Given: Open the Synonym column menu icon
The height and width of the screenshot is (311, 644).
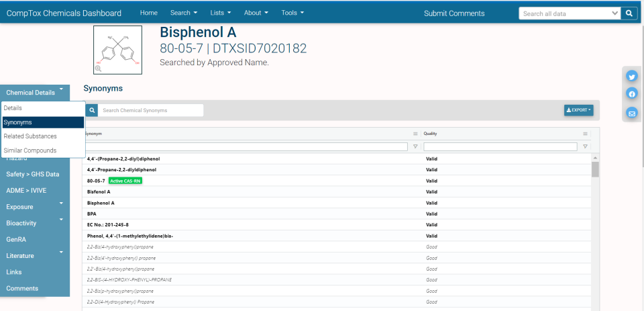Looking at the screenshot, I should 415,134.
